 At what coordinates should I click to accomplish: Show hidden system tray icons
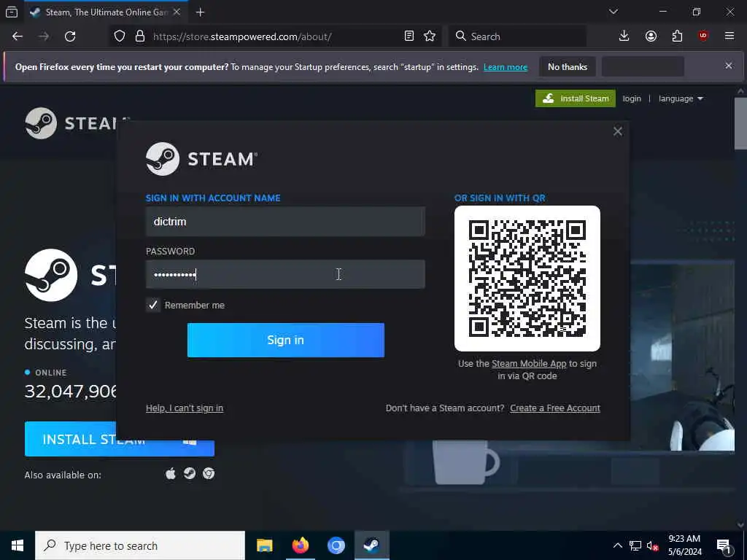[x=617, y=545]
